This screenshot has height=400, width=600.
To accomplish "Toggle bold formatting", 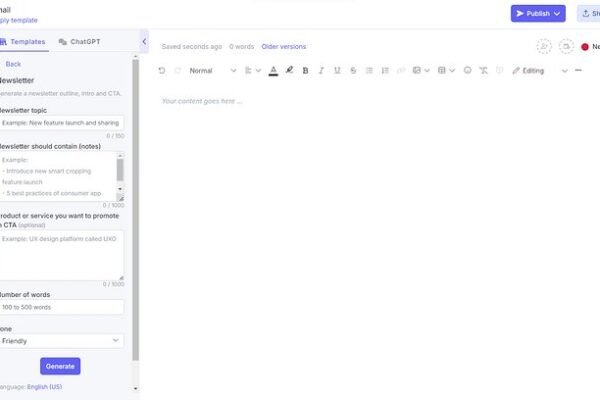I will [305, 70].
